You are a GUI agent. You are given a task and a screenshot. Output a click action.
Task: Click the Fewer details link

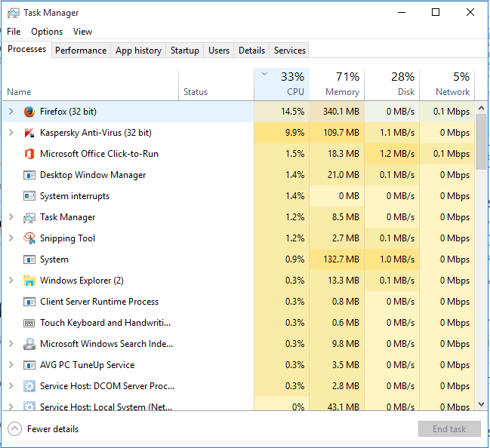53,429
